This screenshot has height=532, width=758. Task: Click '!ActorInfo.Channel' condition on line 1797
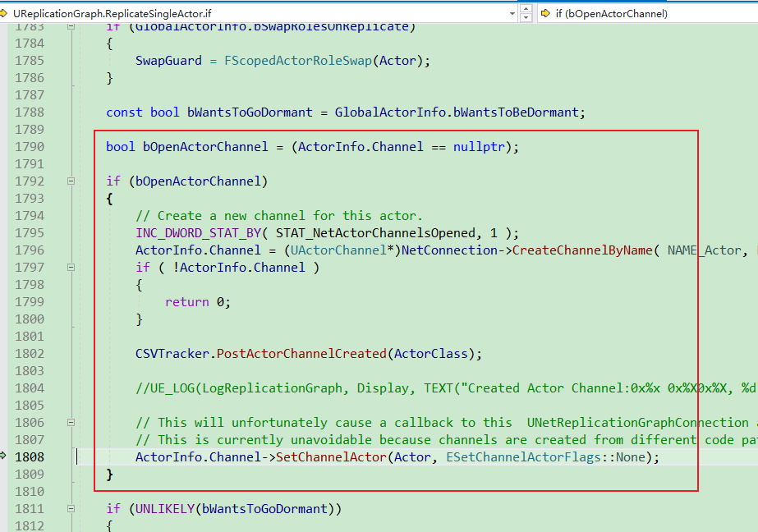click(x=239, y=268)
